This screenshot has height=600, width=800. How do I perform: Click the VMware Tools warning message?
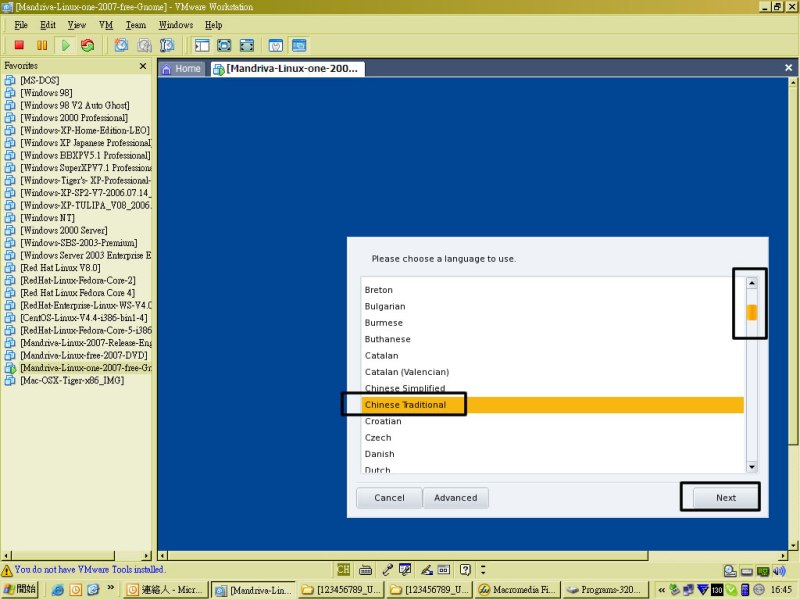[89, 569]
